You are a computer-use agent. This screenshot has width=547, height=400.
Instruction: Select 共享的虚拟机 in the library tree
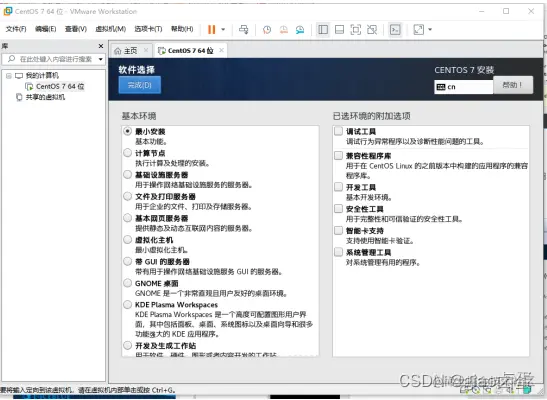45,97
